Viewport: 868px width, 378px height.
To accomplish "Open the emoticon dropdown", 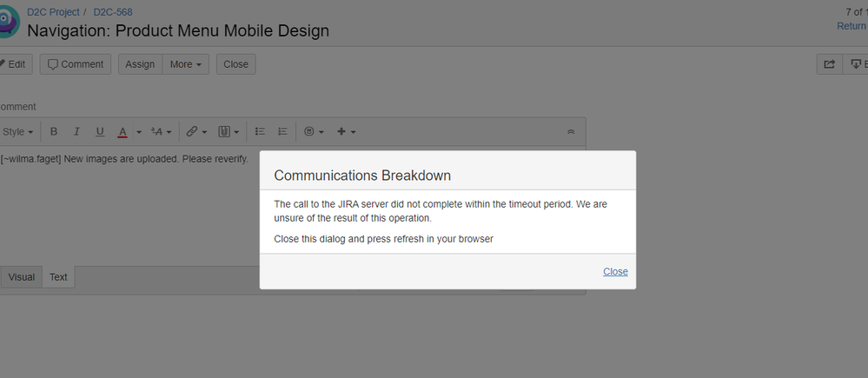I will (x=314, y=132).
